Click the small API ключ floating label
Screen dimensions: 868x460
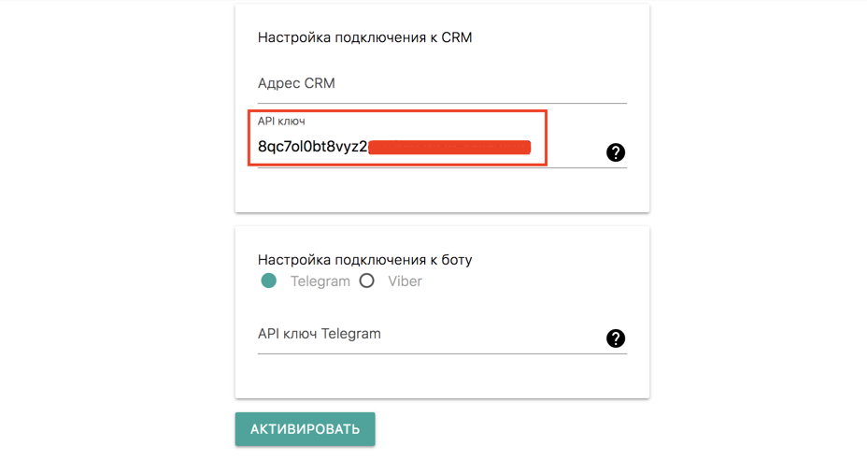click(x=281, y=121)
